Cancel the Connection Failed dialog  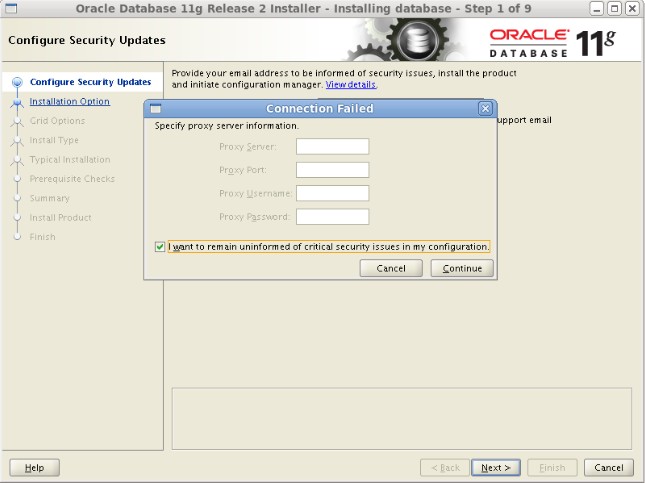click(x=391, y=268)
